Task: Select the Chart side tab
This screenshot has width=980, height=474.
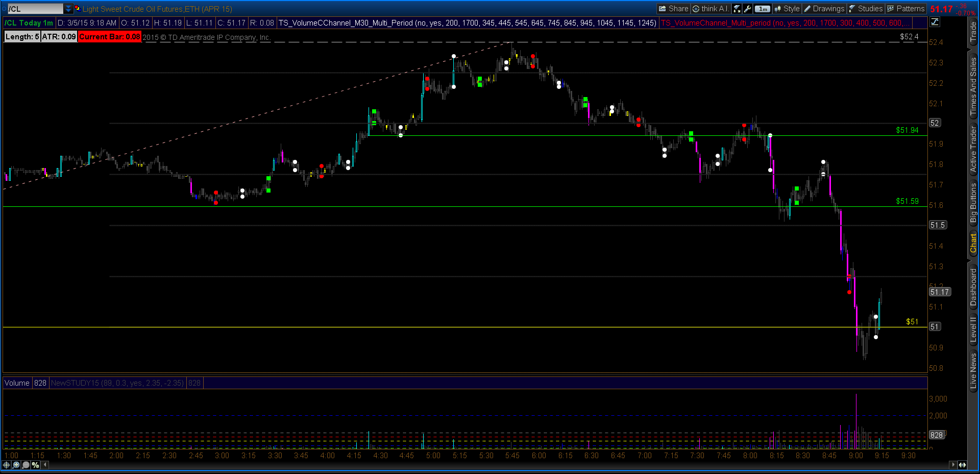Action: click(x=973, y=244)
